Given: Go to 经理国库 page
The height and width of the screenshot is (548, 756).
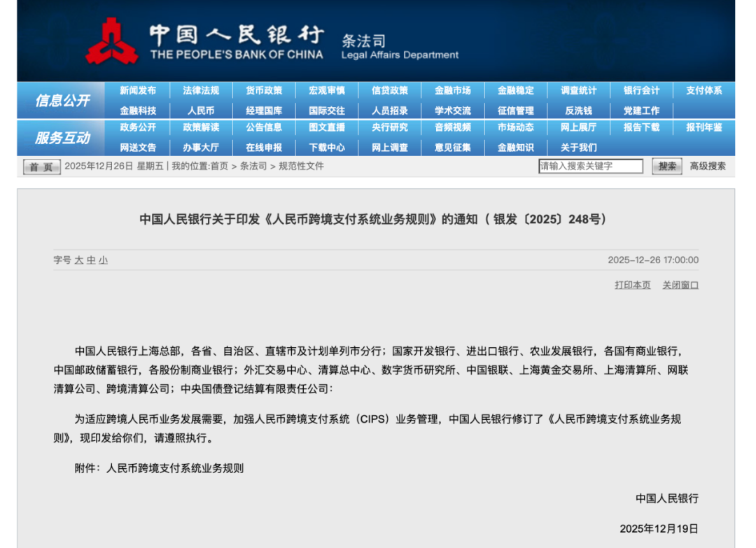Looking at the screenshot, I should (264, 111).
